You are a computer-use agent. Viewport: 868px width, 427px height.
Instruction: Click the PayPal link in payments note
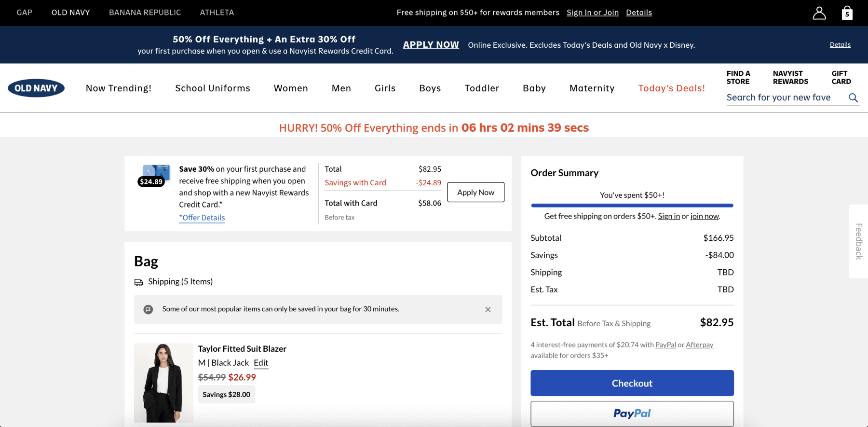(x=665, y=345)
